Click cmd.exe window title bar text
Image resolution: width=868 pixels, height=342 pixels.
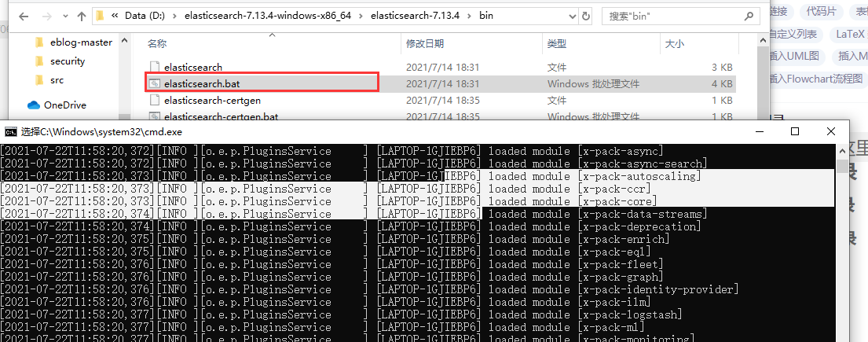click(101, 132)
